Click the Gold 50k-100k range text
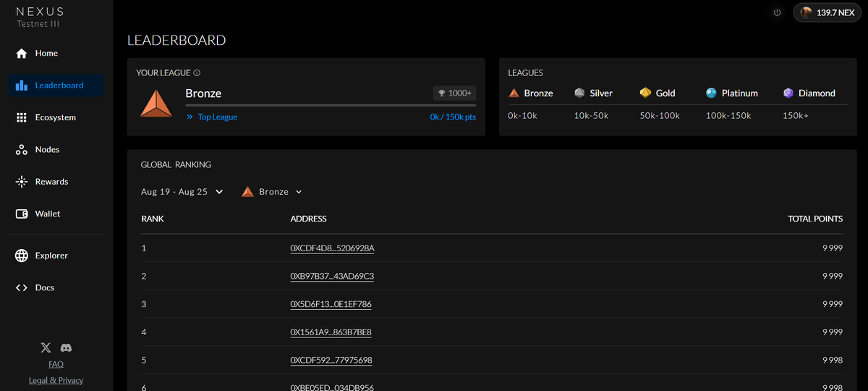This screenshot has height=391, width=868. pyautogui.click(x=660, y=116)
